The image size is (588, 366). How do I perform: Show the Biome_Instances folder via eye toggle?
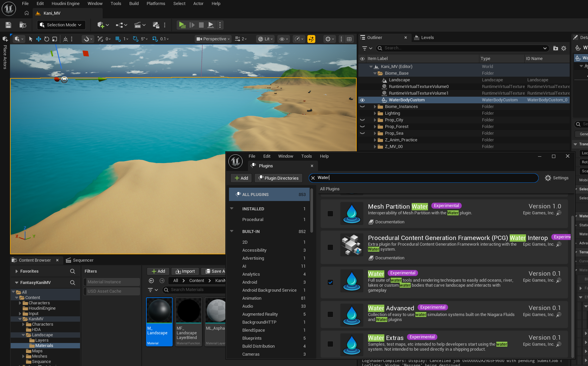tap(362, 107)
